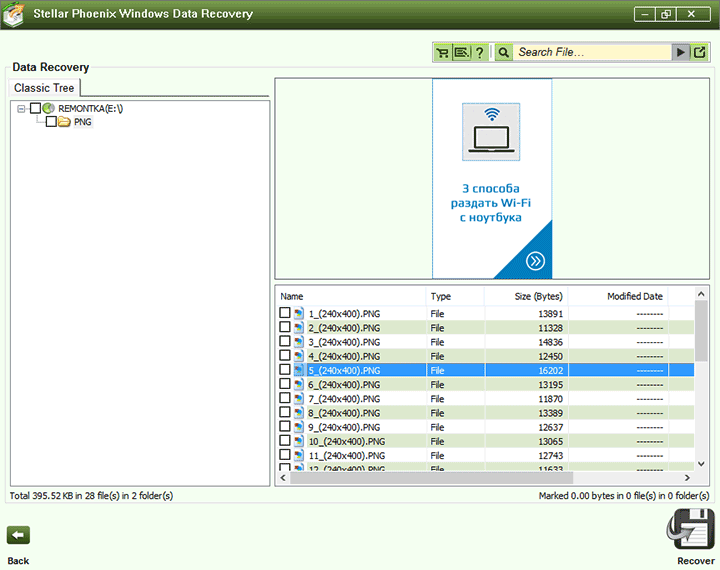Toggle the REMONTKA(E:\) drive checkbox
This screenshot has width=720, height=570.
(x=35, y=108)
